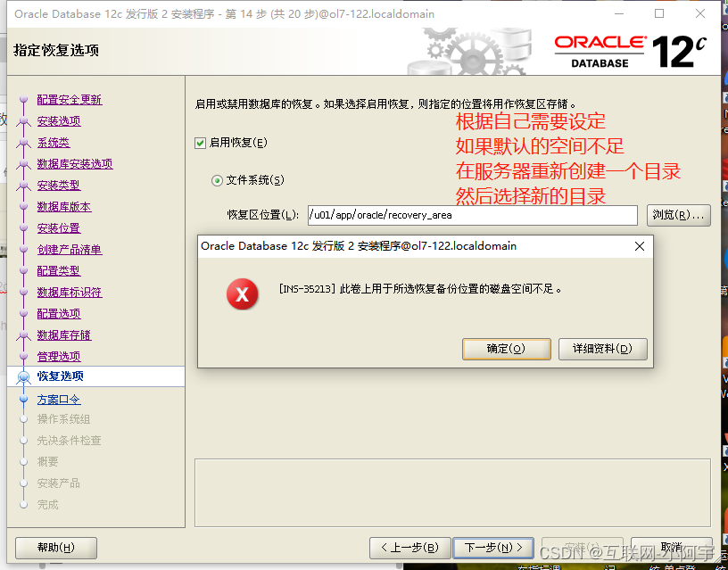Screen dimensions: 728x570
Task: Click the step marker beside 配置安全更新
Action: [24, 99]
